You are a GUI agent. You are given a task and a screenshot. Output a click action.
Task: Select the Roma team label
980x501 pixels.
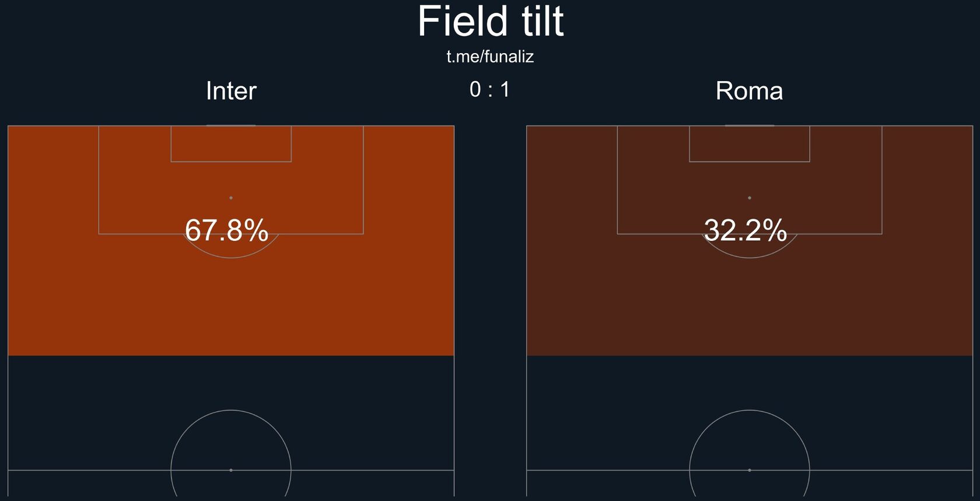749,91
